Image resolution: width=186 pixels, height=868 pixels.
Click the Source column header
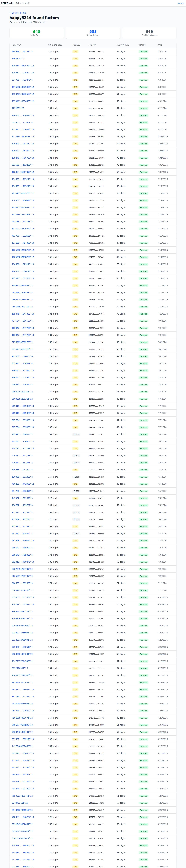point(76,45)
